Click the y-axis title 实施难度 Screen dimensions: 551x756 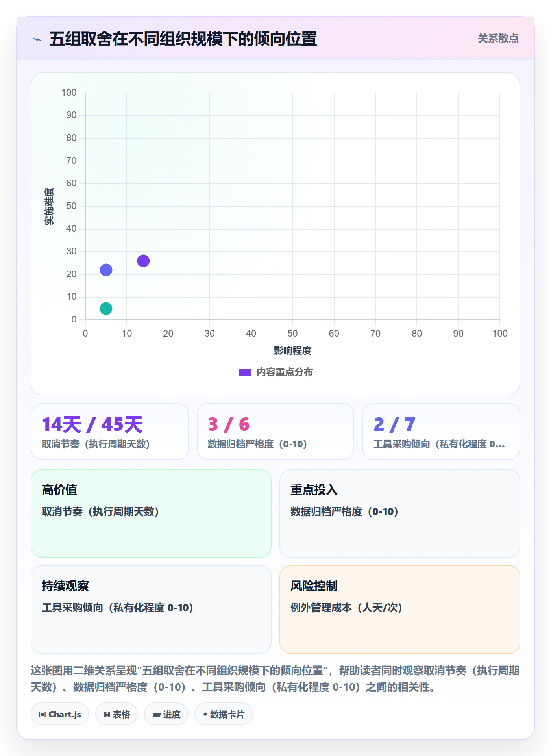click(49, 206)
